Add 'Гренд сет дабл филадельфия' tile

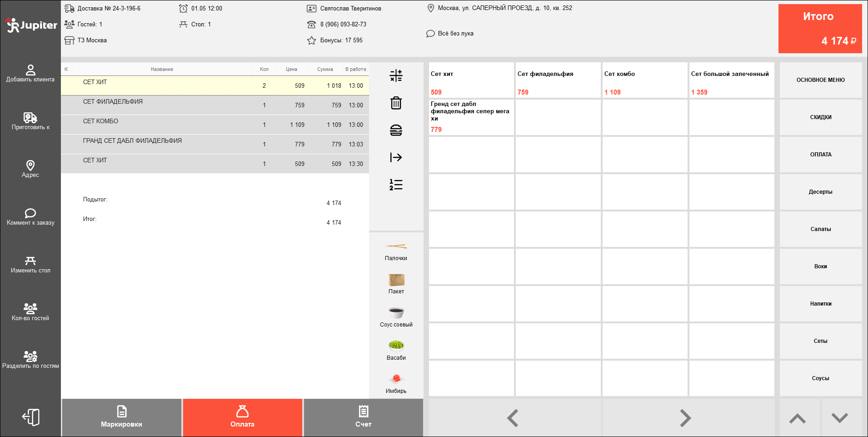pyautogui.click(x=471, y=117)
